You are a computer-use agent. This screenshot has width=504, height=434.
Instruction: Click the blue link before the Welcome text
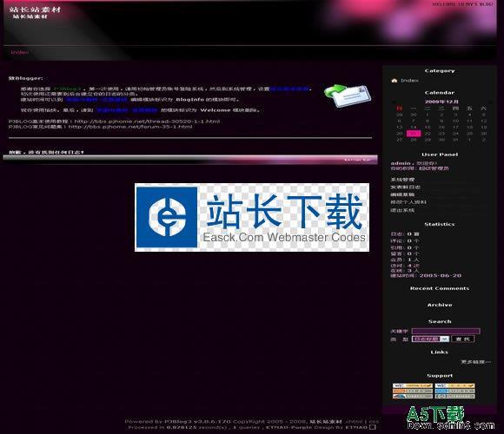tap(127, 110)
